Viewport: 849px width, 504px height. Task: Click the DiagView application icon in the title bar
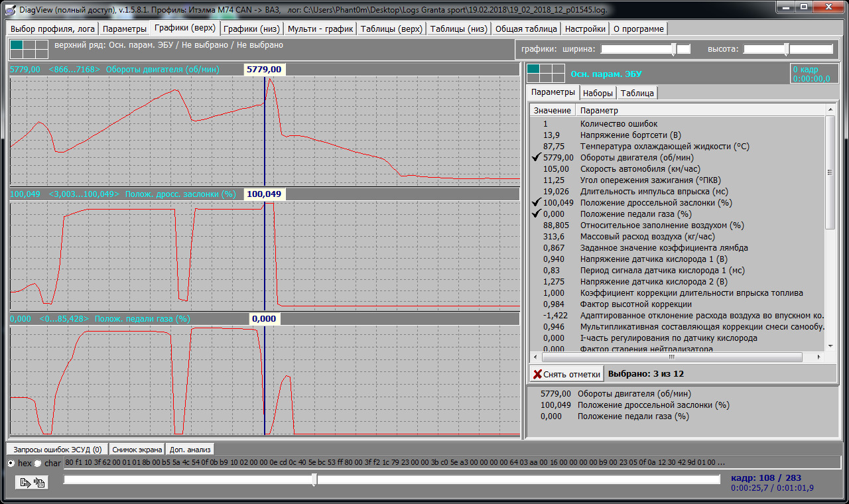9,10
